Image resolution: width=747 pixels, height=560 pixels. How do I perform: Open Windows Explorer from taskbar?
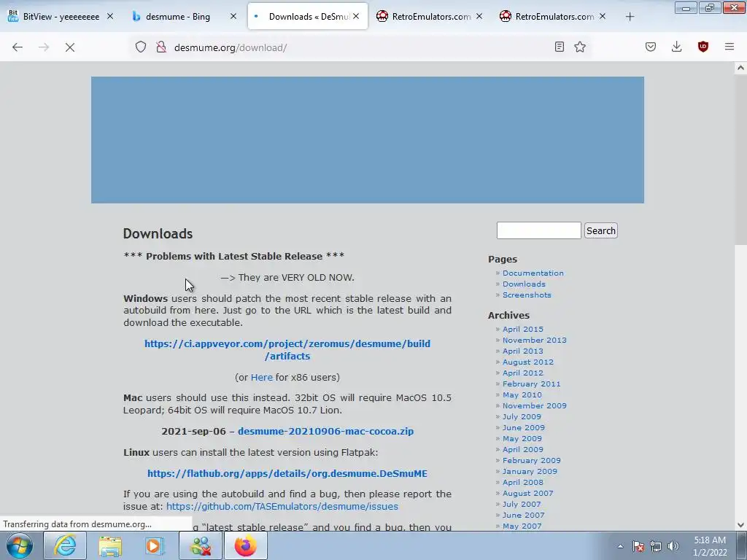click(110, 545)
